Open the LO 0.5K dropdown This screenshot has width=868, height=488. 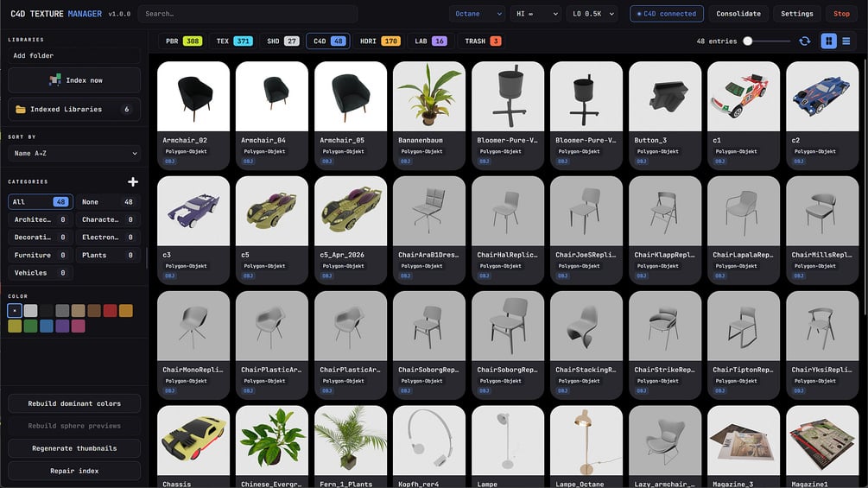coord(592,14)
